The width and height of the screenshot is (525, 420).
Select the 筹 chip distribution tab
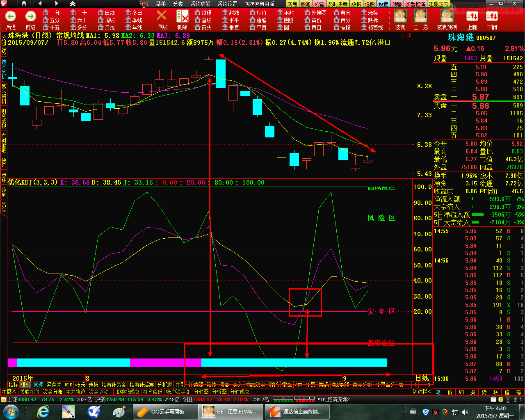[x=519, y=392]
